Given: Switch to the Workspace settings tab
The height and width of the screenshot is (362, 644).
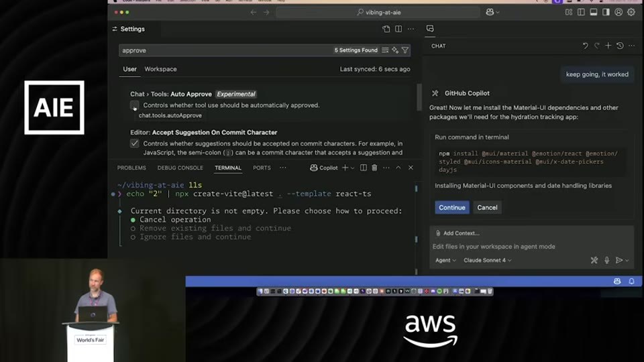Looking at the screenshot, I should [x=160, y=69].
